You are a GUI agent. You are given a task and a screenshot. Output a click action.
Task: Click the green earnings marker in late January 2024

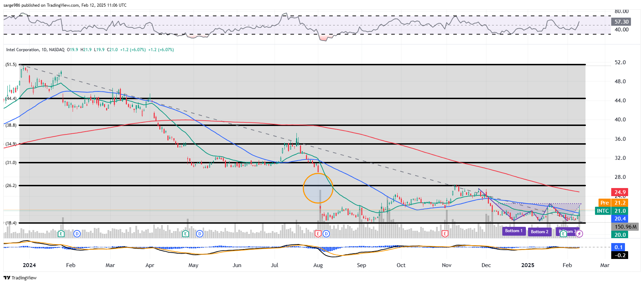(61, 234)
